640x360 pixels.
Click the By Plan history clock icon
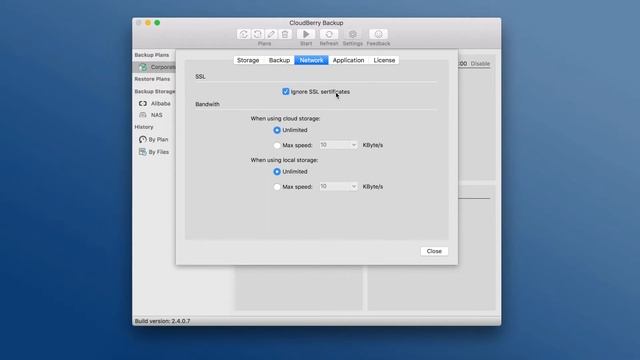(x=142, y=140)
